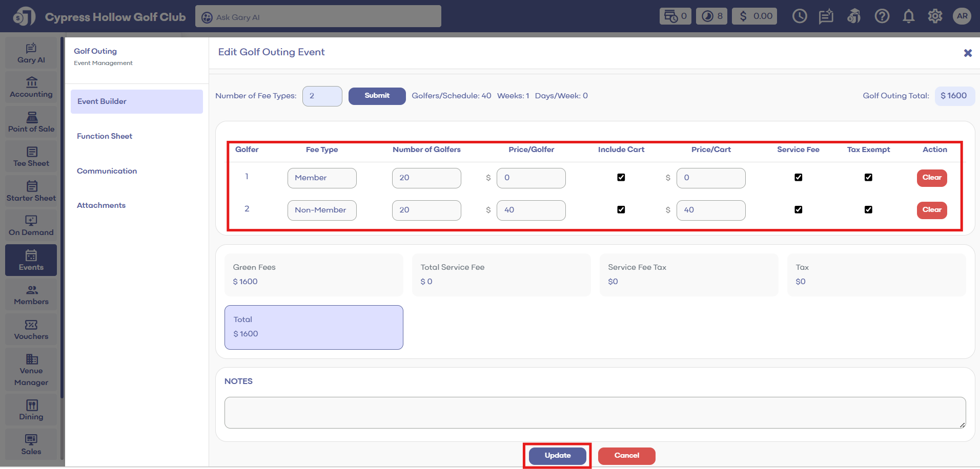Clear the Non-Member fee row
The width and height of the screenshot is (980, 469).
[x=931, y=210]
